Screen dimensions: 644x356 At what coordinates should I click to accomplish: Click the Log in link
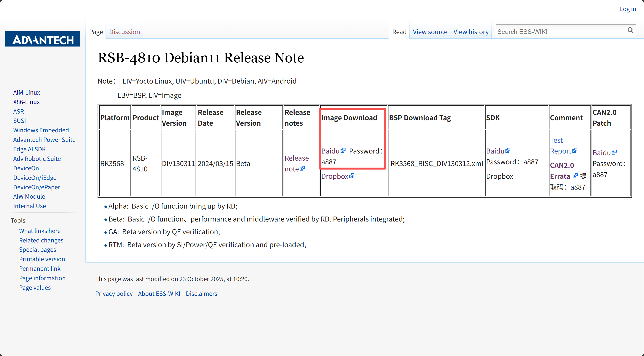(x=628, y=9)
